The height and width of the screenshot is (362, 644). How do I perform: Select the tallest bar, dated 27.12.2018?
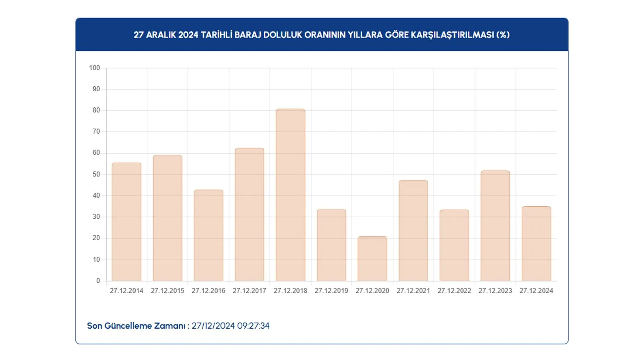click(x=290, y=195)
